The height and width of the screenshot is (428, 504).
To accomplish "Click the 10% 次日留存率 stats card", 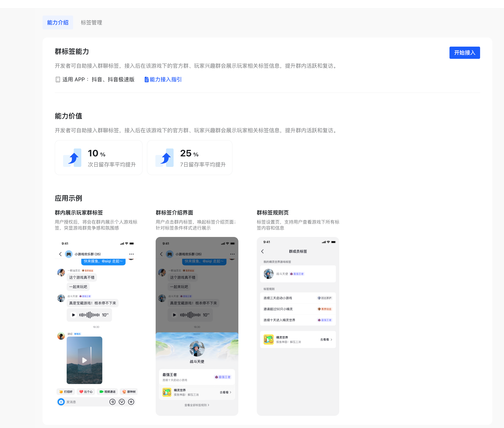I will tap(99, 158).
